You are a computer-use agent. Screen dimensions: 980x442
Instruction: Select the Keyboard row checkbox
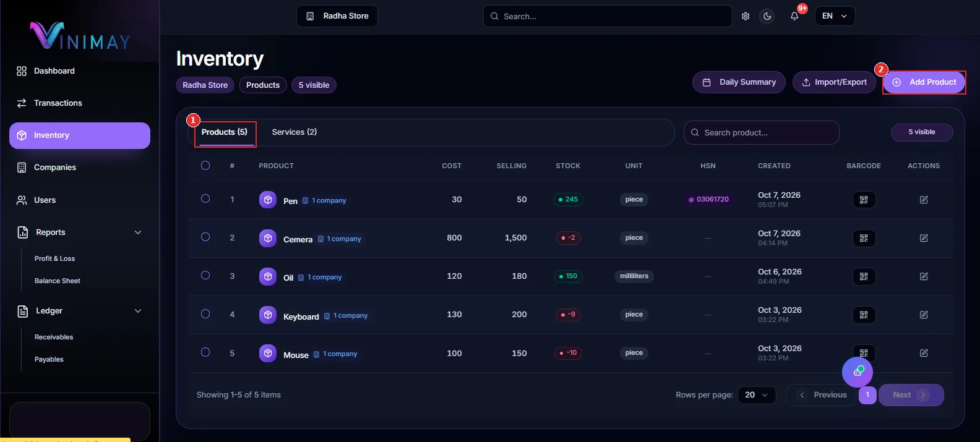pyautogui.click(x=205, y=313)
